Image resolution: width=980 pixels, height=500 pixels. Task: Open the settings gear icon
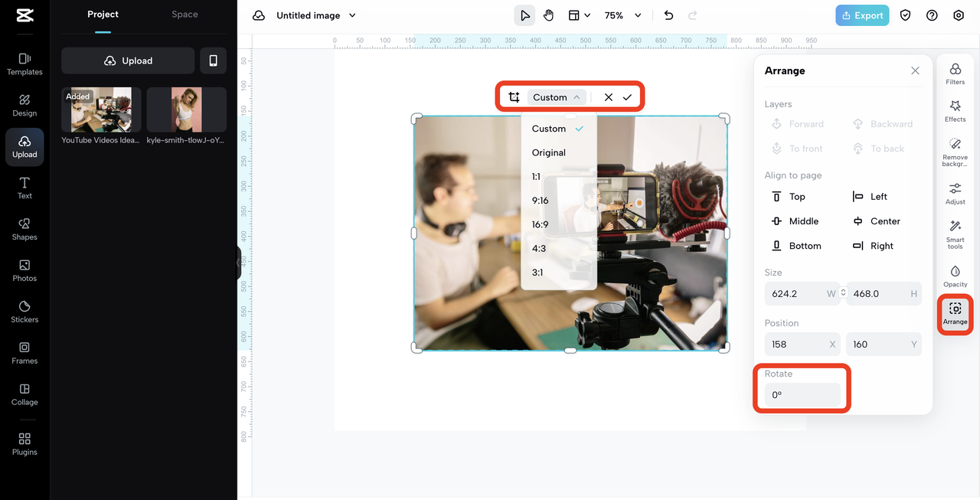click(x=959, y=15)
